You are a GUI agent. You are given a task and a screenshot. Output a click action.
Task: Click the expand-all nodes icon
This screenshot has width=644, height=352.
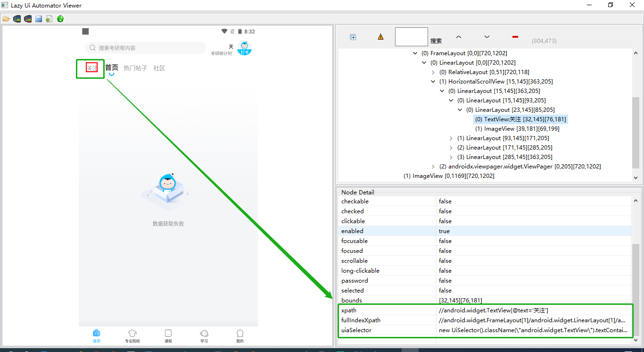pos(353,37)
